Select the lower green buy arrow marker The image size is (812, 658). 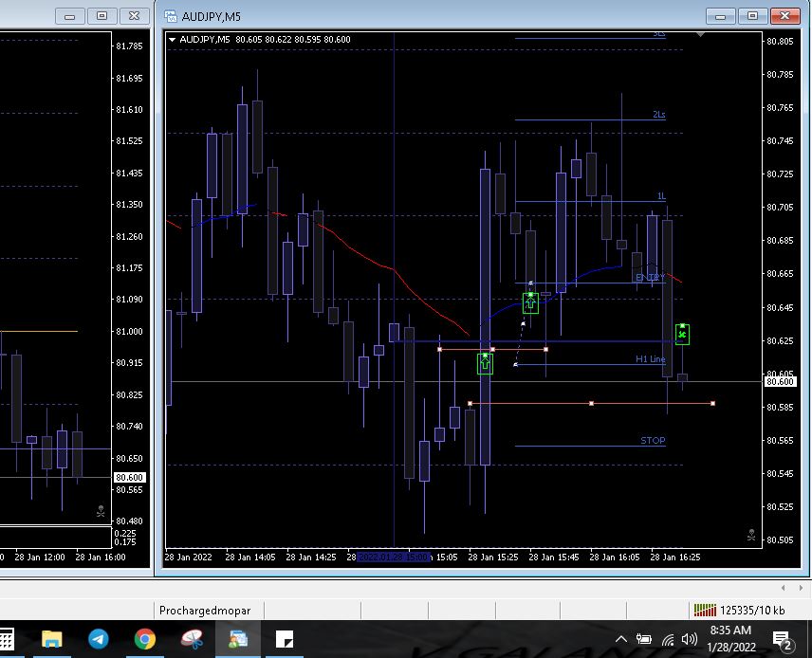pos(485,362)
